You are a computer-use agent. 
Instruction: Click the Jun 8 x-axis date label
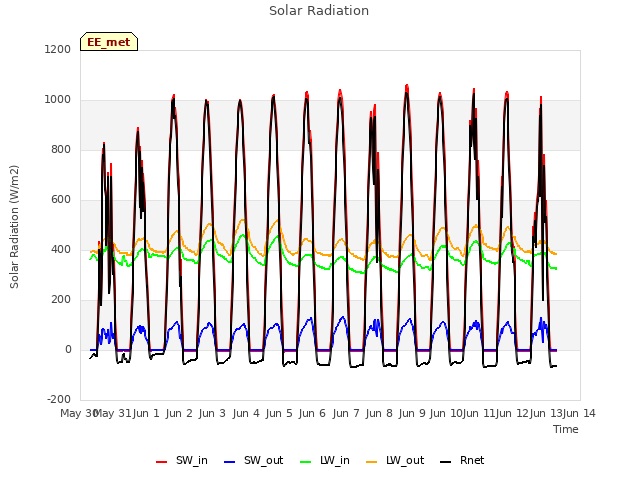(379, 413)
